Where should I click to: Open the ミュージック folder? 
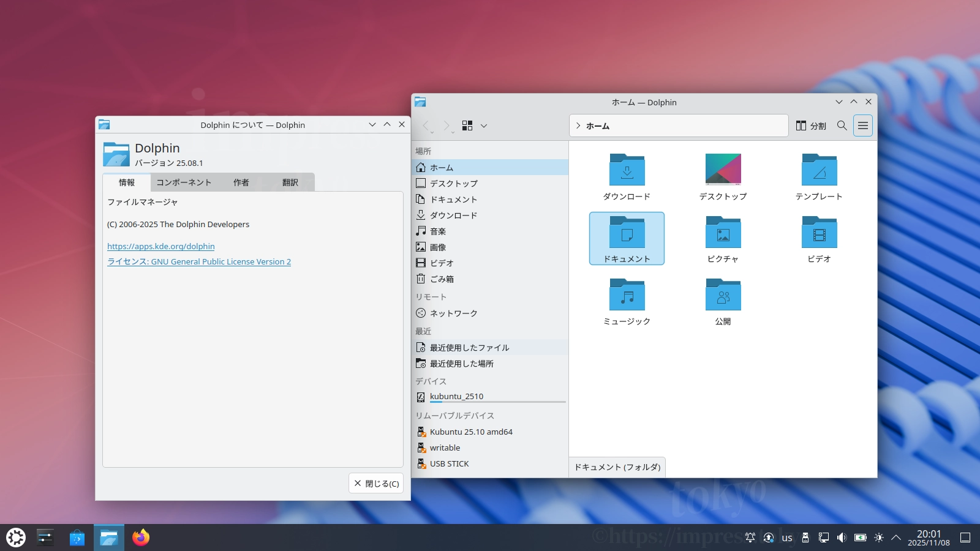pyautogui.click(x=627, y=301)
